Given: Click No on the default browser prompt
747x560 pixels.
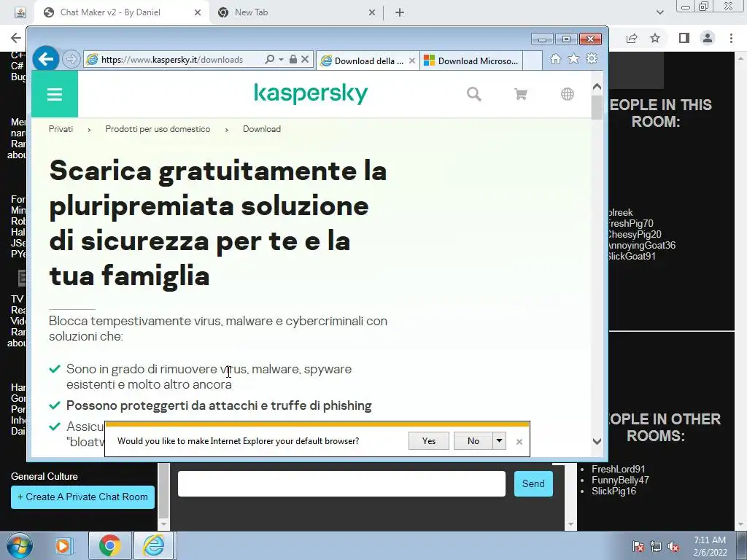Looking at the screenshot, I should [x=473, y=441].
